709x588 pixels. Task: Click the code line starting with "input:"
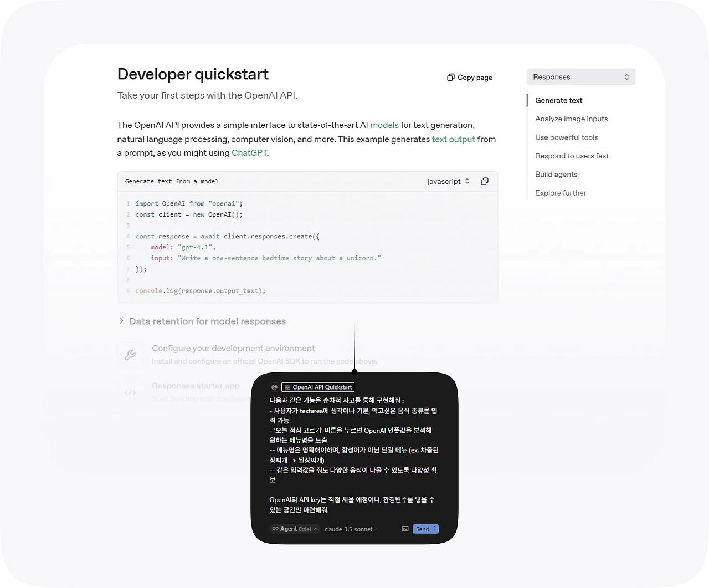point(266,258)
